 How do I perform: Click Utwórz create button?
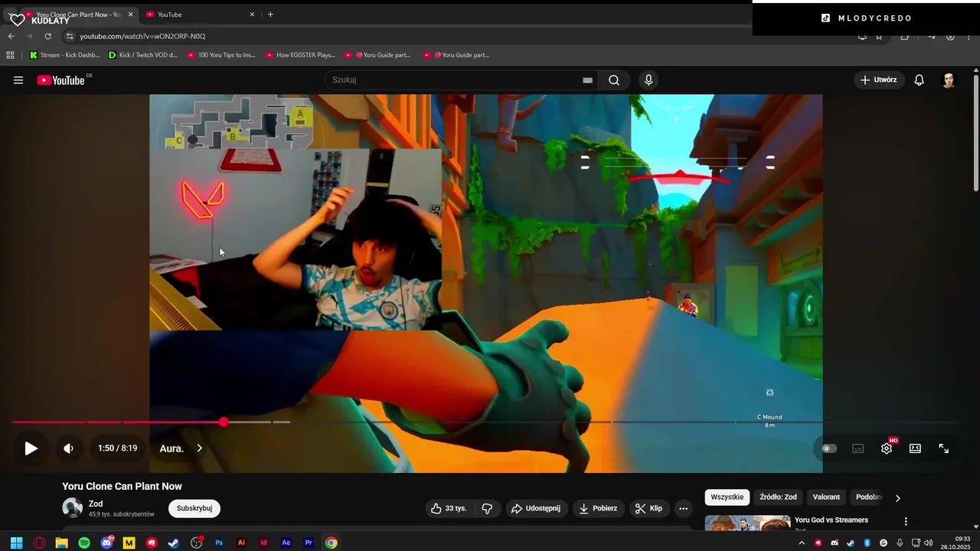(879, 80)
